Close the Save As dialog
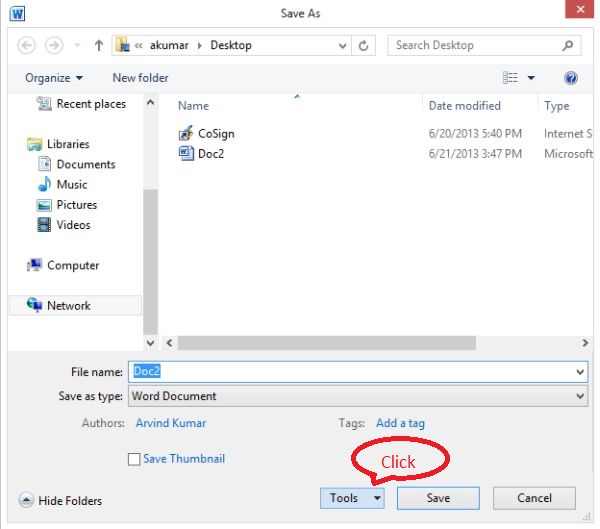Screen dimensions: 600x529 tap(580, 9)
